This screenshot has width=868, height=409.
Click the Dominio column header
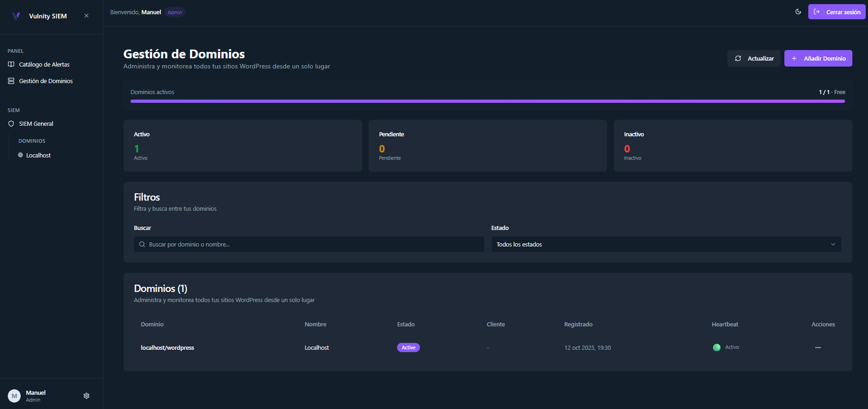coord(152,324)
